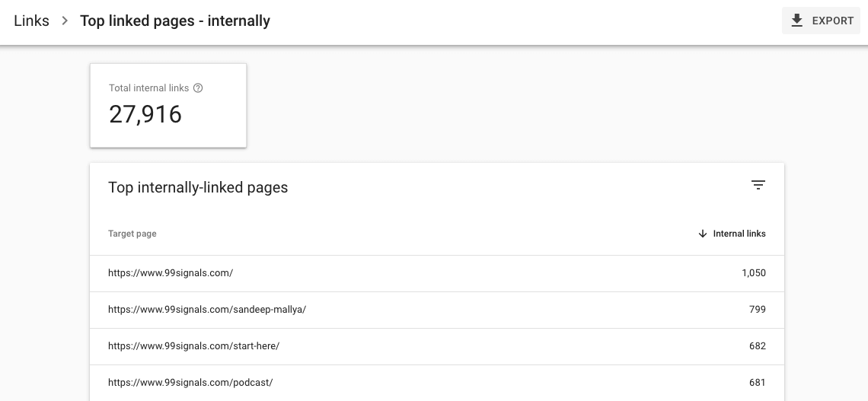Screen dimensions: 868x401
Task: Toggle sort arrow beside Internal links
Action: [702, 234]
